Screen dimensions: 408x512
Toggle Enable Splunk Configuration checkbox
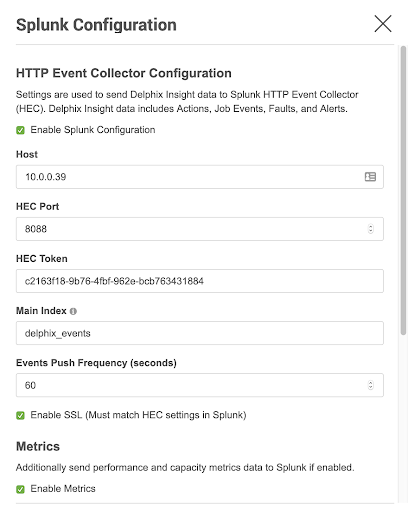point(20,130)
